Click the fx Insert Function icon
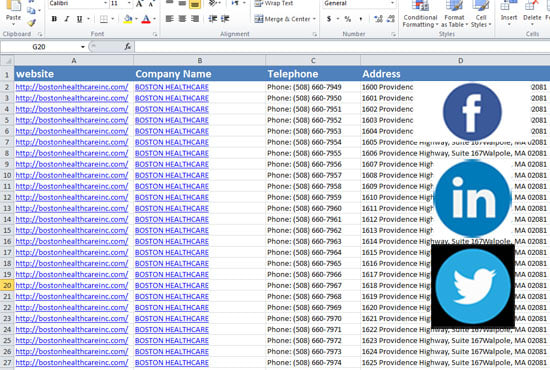 point(128,46)
